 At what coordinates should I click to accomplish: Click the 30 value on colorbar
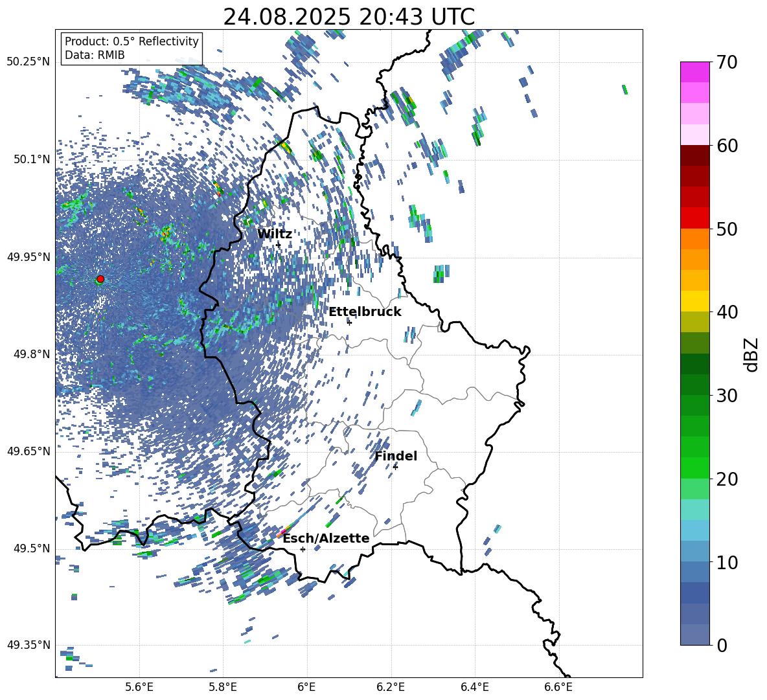[x=727, y=396]
